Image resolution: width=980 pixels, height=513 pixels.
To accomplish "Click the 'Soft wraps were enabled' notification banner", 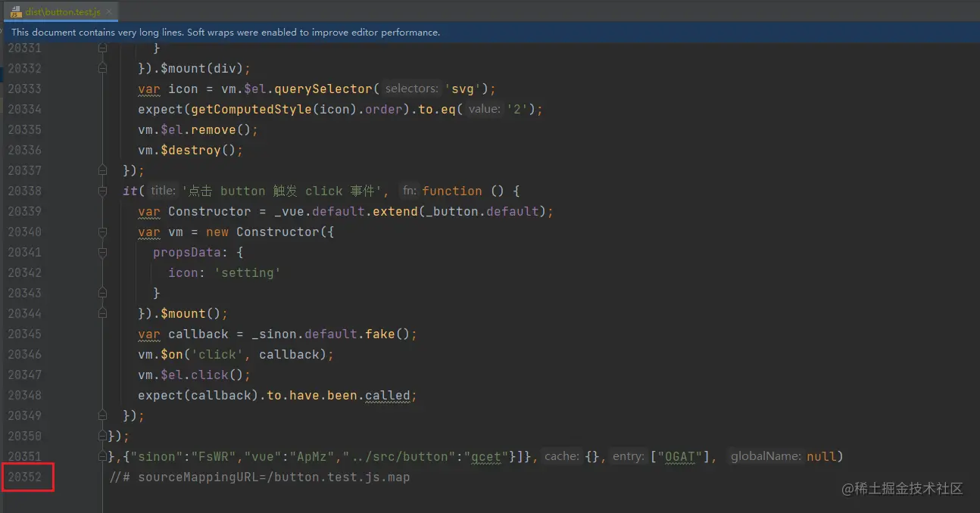I will [490, 33].
